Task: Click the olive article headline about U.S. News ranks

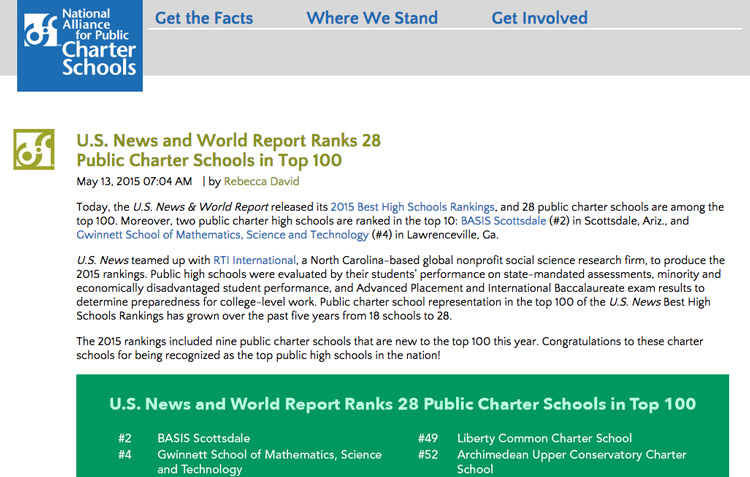Action: (229, 150)
